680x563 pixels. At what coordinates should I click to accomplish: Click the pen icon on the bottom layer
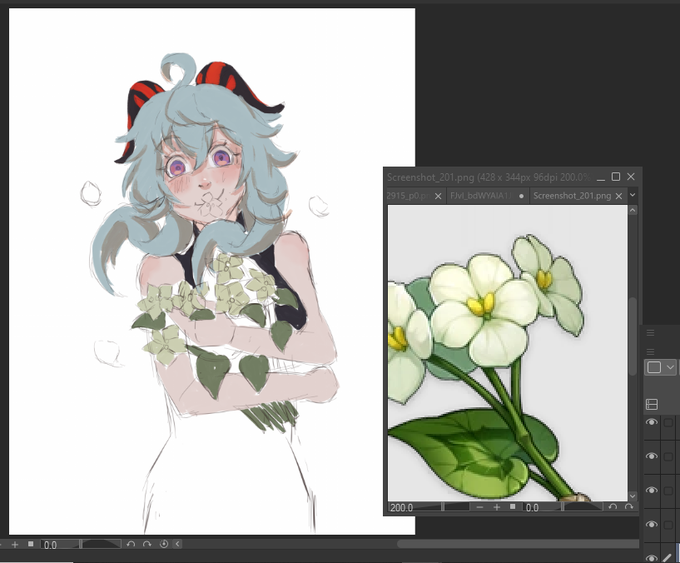[x=667, y=558]
